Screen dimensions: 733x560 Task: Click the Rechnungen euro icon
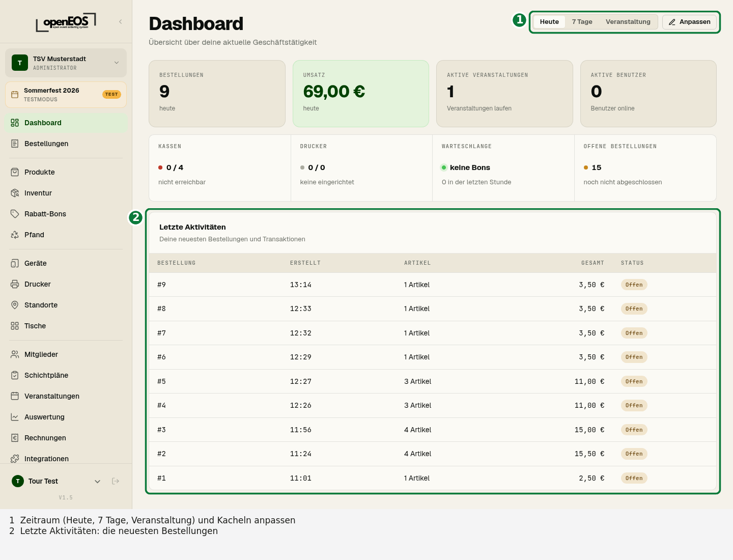(x=15, y=438)
